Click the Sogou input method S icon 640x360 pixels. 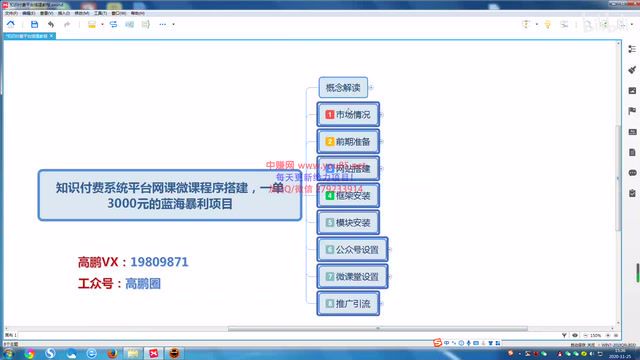coord(437,343)
